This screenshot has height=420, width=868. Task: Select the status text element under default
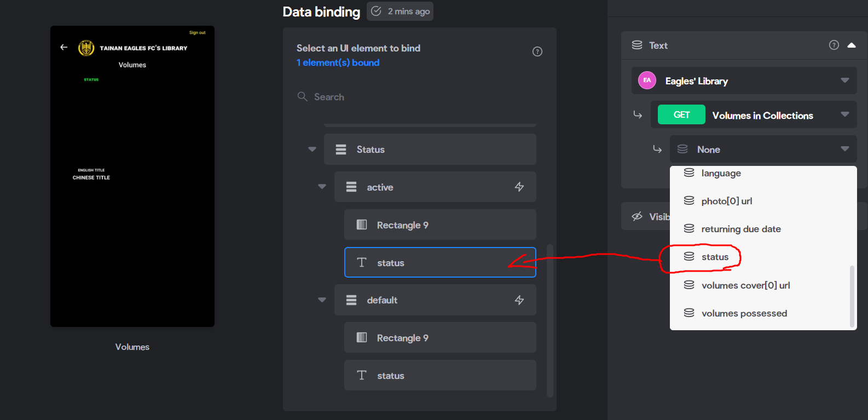[440, 375]
